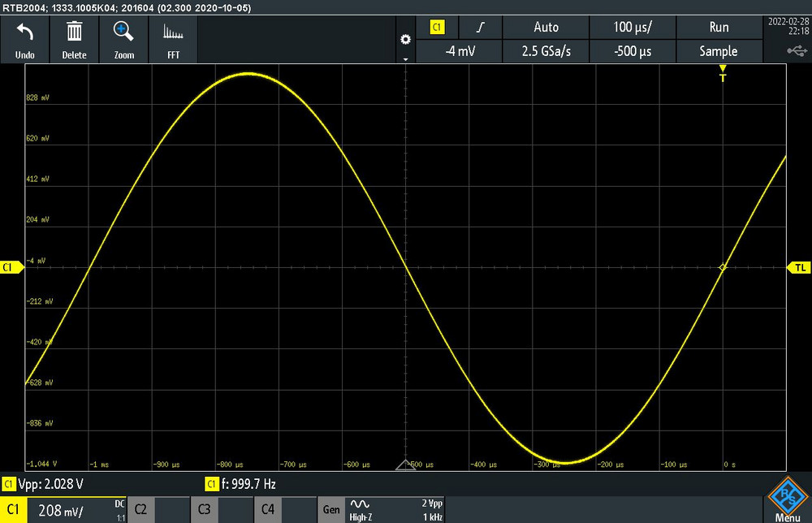Enable channel C2

tap(140, 509)
